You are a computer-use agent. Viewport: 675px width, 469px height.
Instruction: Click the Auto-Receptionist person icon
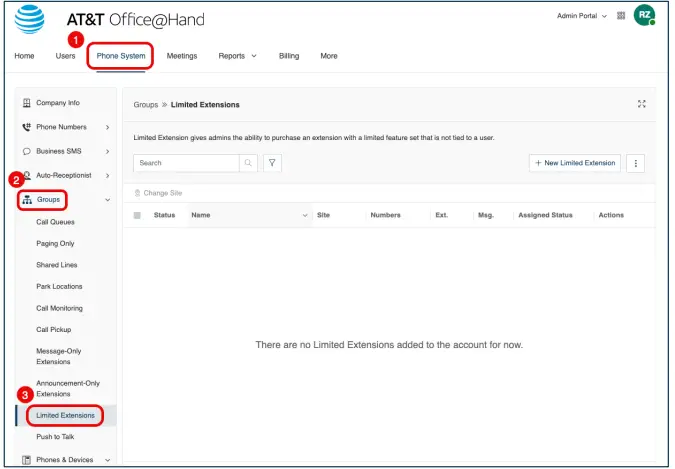click(27, 175)
